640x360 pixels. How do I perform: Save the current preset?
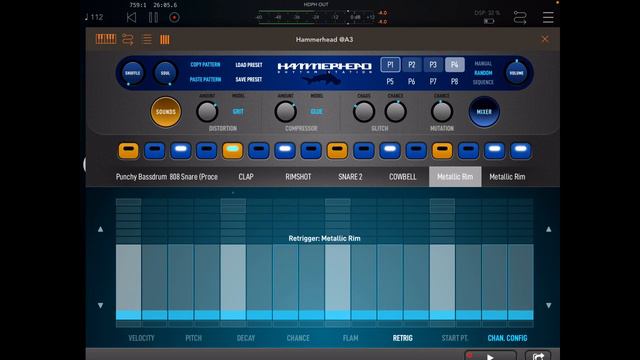pyautogui.click(x=249, y=79)
